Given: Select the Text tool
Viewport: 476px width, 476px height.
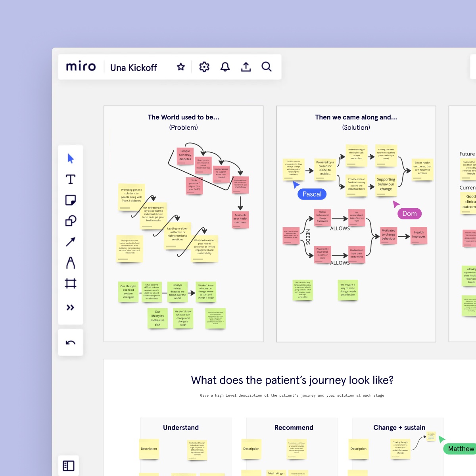Looking at the screenshot, I should click(71, 179).
